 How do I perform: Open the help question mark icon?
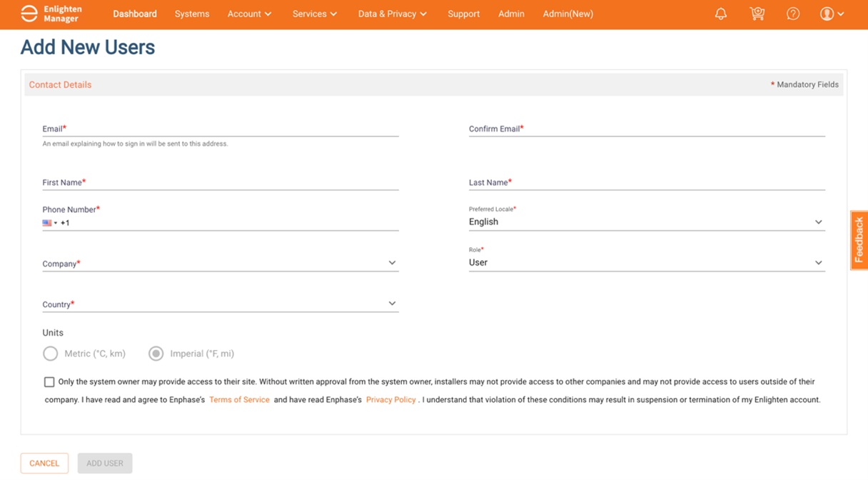click(x=793, y=14)
